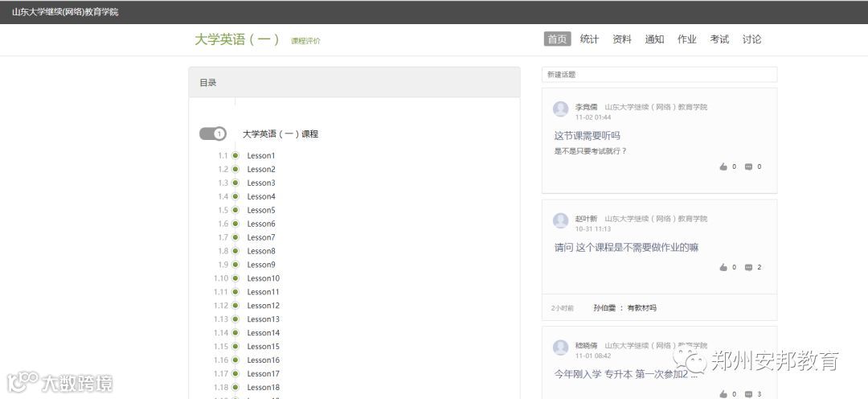Toggle chapter 1 大学英语(一)课程 switch
The height and width of the screenshot is (399, 868).
pos(213,134)
